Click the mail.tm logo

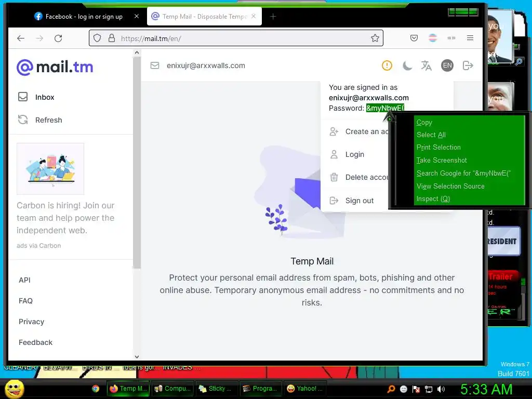pos(55,67)
